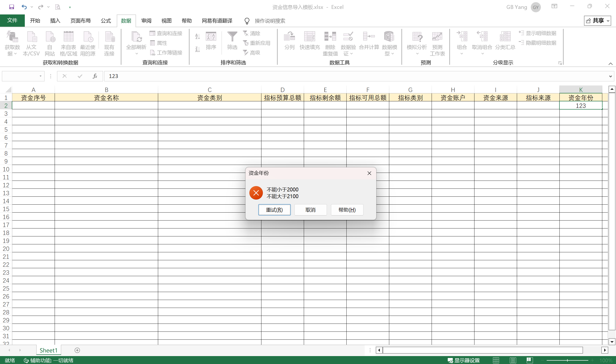This screenshot has height=364, width=616.
Task: Click Data Model (数据模型) icon
Action: (389, 44)
